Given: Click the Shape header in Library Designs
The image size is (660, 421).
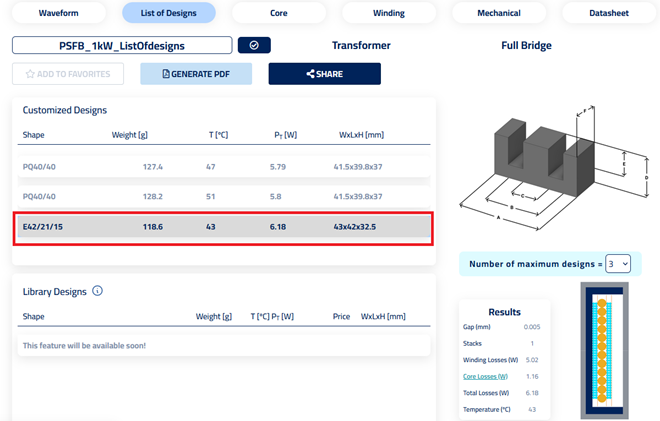Looking at the screenshot, I should (x=34, y=317).
